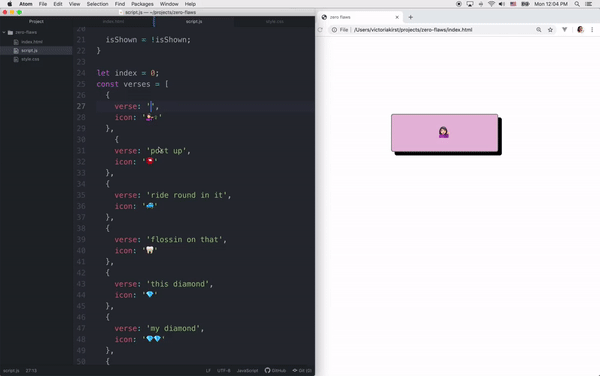Open the Apple menu
The image size is (600, 376).
[x=9, y=4]
